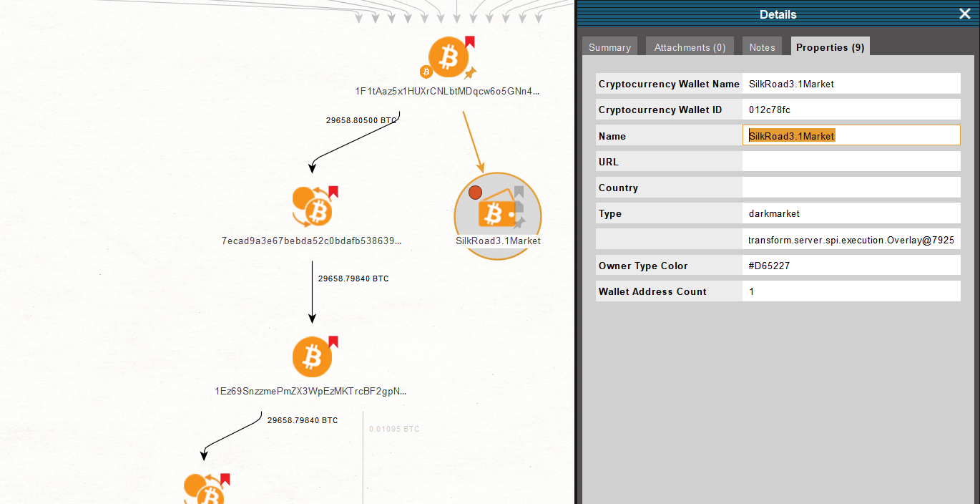This screenshot has width=980, height=504.
Task: Select the 1F1tAaz5x1HUXrCNLbtMDqcw6o5GNn4 bitcoin address node icon
Action: tap(449, 58)
